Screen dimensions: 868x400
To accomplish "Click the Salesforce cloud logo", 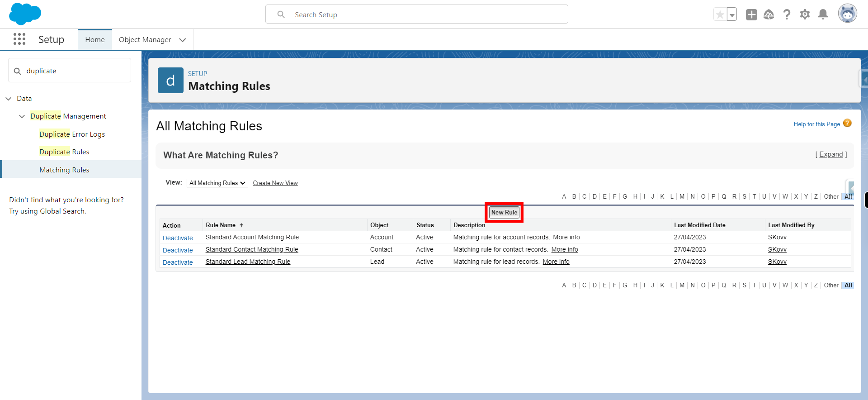I will 25,14.
